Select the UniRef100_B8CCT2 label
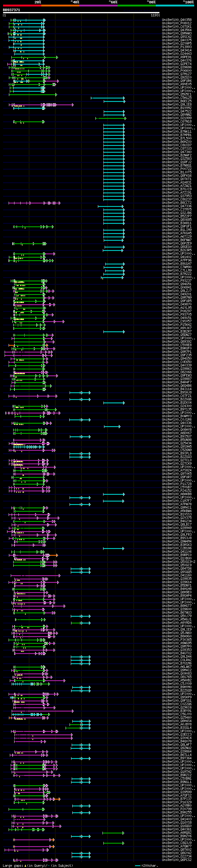This screenshot has width=197, height=868. click(177, 203)
